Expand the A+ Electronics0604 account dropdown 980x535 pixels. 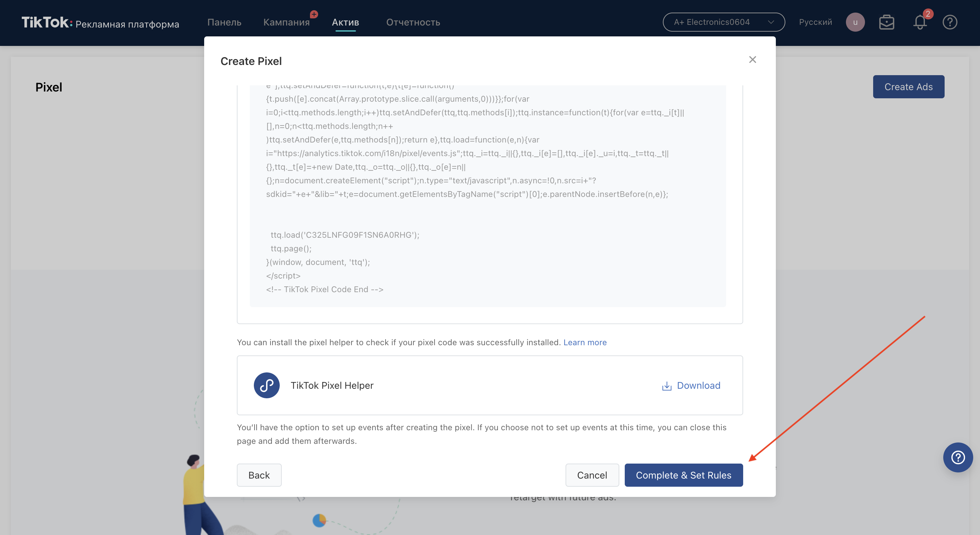click(723, 22)
